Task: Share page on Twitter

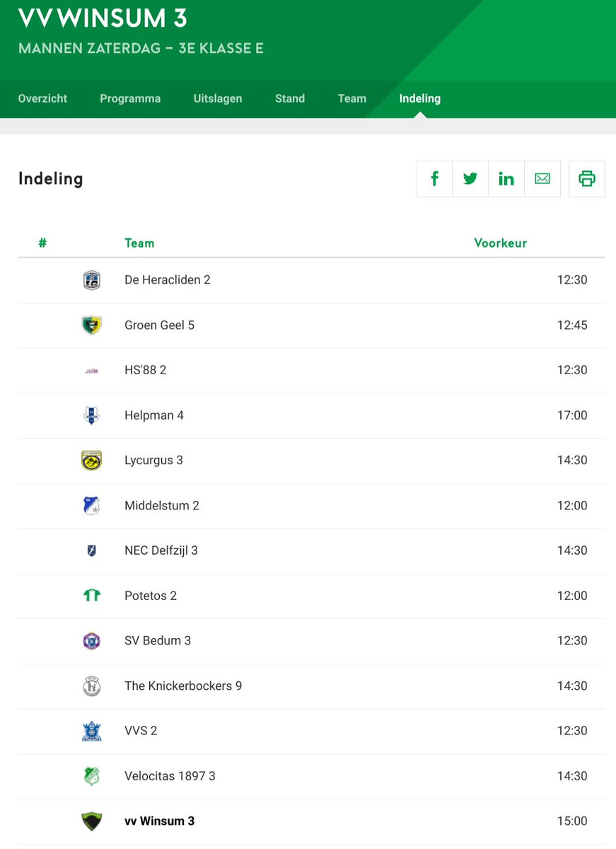Action: click(470, 178)
